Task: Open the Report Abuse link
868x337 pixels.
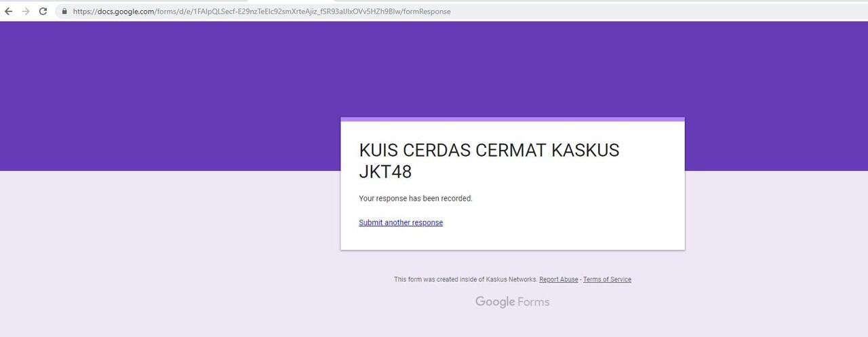Action: point(559,279)
